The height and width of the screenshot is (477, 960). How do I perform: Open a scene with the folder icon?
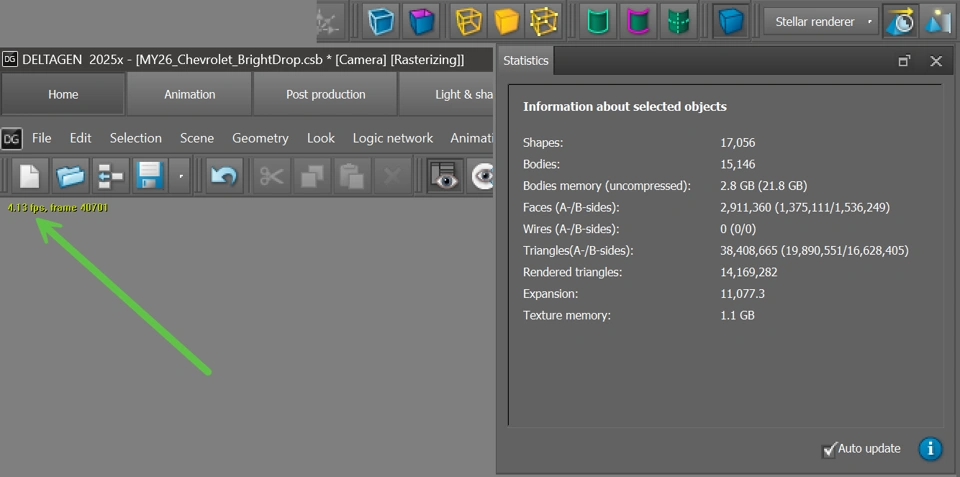click(70, 176)
